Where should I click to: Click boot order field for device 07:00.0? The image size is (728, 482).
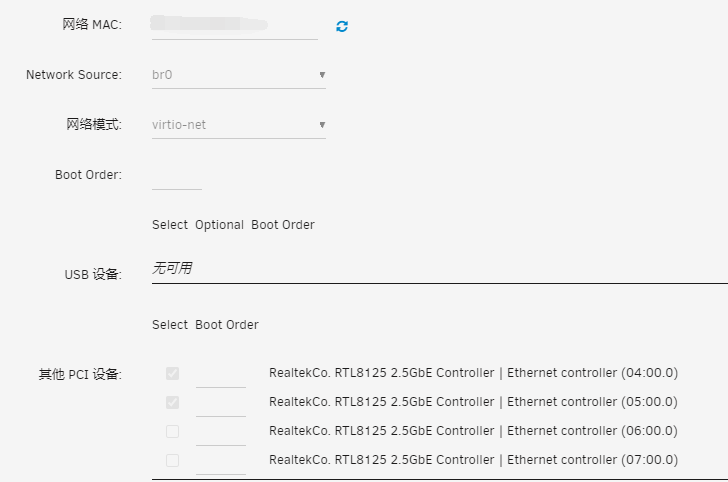[x=221, y=462]
